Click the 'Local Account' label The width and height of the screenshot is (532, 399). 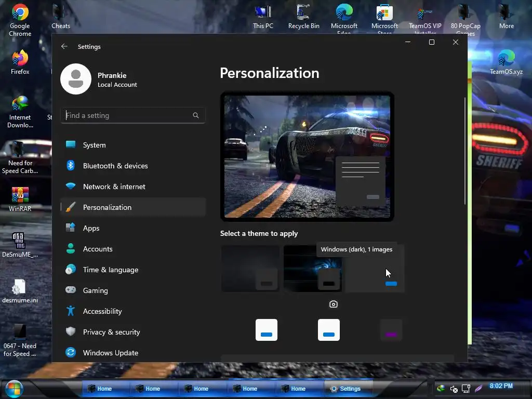point(117,85)
